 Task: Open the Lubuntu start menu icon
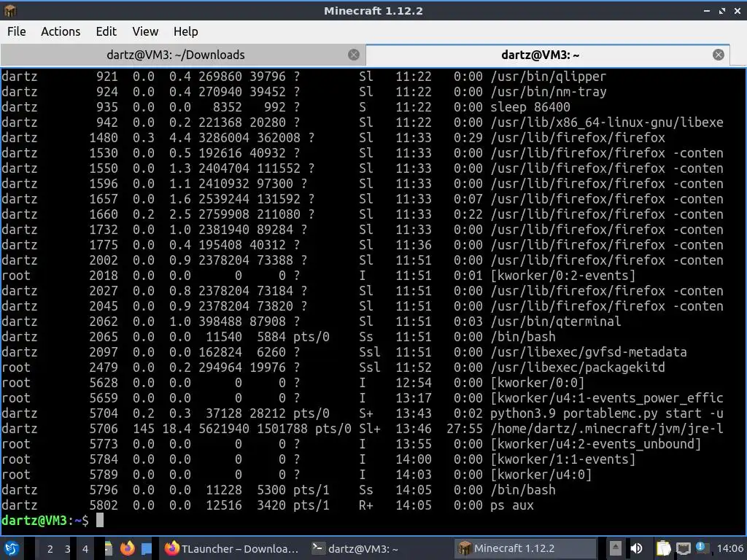[x=11, y=548]
